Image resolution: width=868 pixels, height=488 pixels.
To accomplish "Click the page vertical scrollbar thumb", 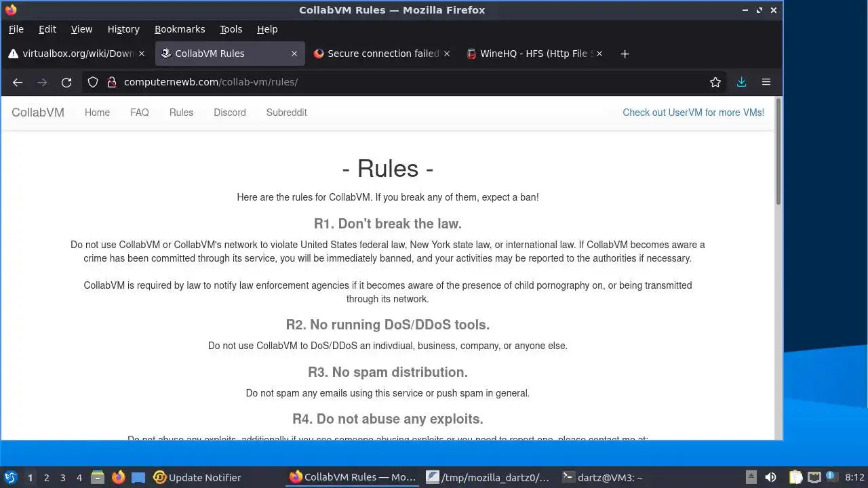I will coord(778,151).
